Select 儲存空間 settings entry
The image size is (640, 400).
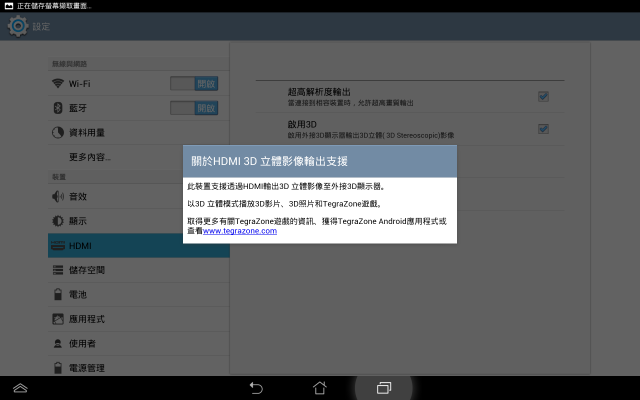click(x=139, y=270)
